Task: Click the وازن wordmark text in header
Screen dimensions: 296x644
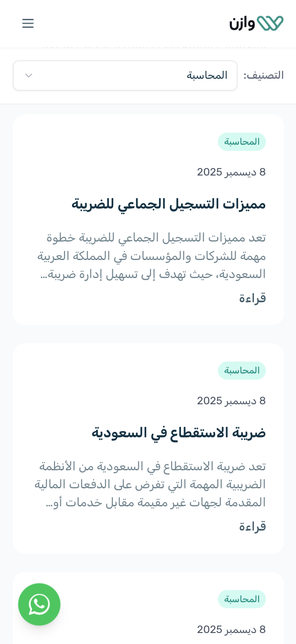Action: (x=242, y=23)
